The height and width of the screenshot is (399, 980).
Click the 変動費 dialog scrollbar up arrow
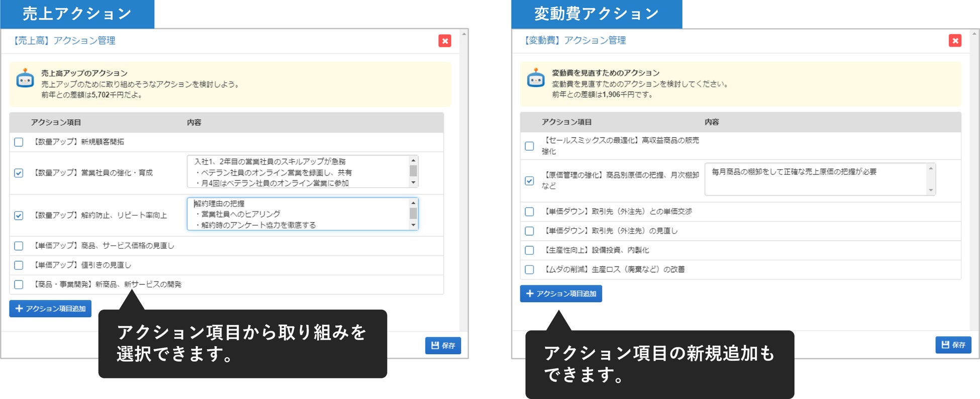(x=975, y=34)
